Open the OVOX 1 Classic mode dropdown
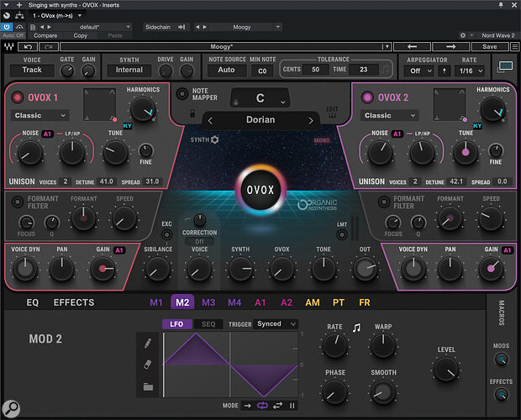521x420 pixels. coord(39,116)
